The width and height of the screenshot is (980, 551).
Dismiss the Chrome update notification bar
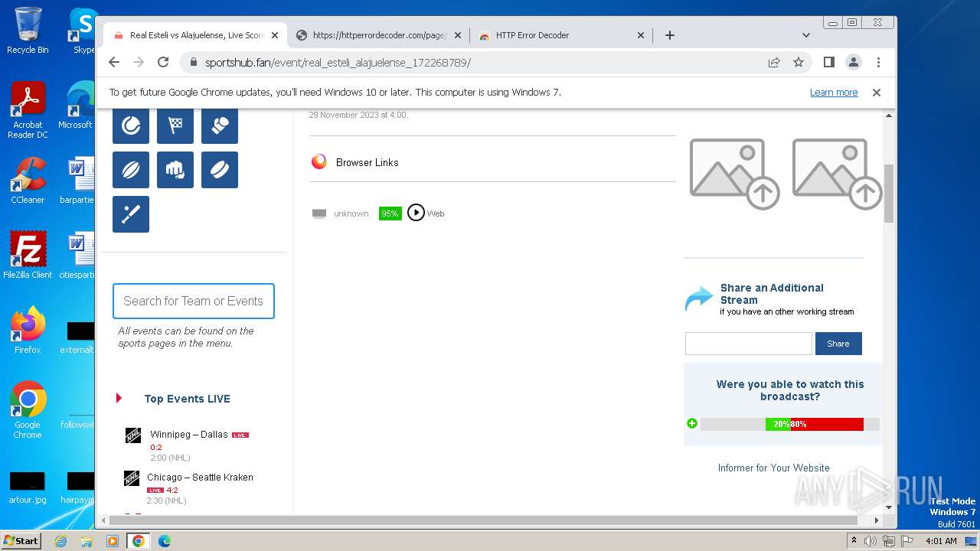coord(877,92)
